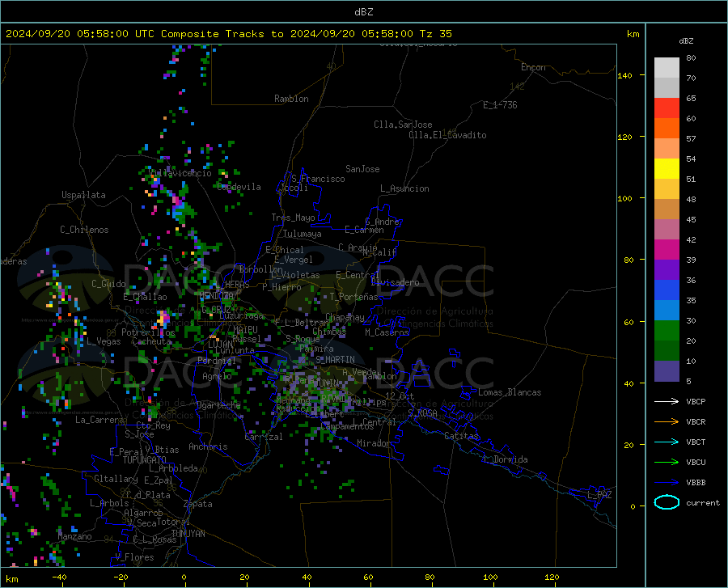
Task: Click the L_PAZ label
Action: 599,495
